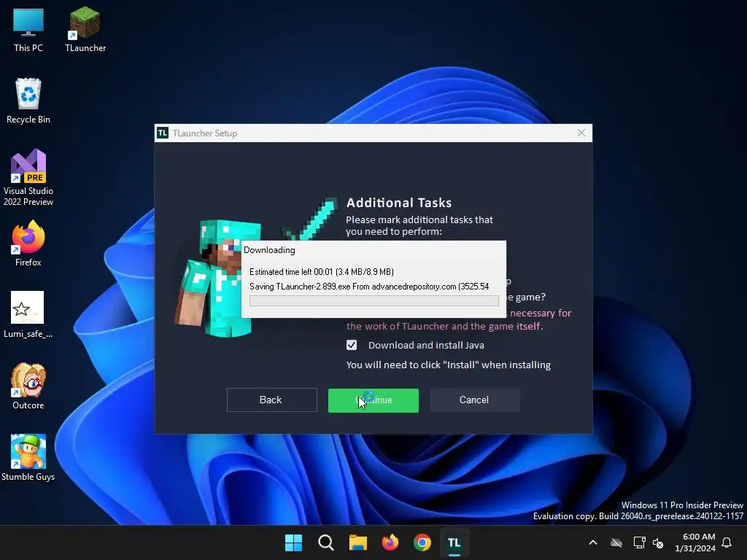Click the Back button in setup
The height and width of the screenshot is (560, 747).
[x=271, y=400]
